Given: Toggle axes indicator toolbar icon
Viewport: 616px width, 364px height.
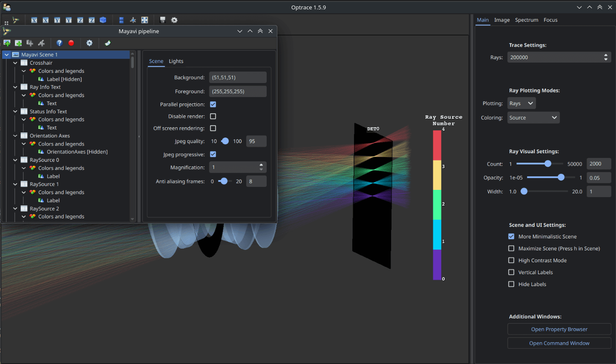Looking at the screenshot, I should (133, 20).
